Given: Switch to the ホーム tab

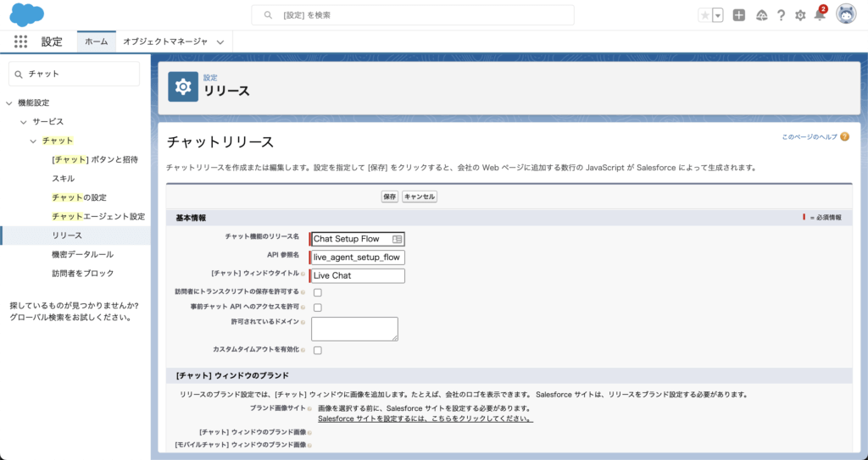Looking at the screenshot, I should click(x=96, y=42).
